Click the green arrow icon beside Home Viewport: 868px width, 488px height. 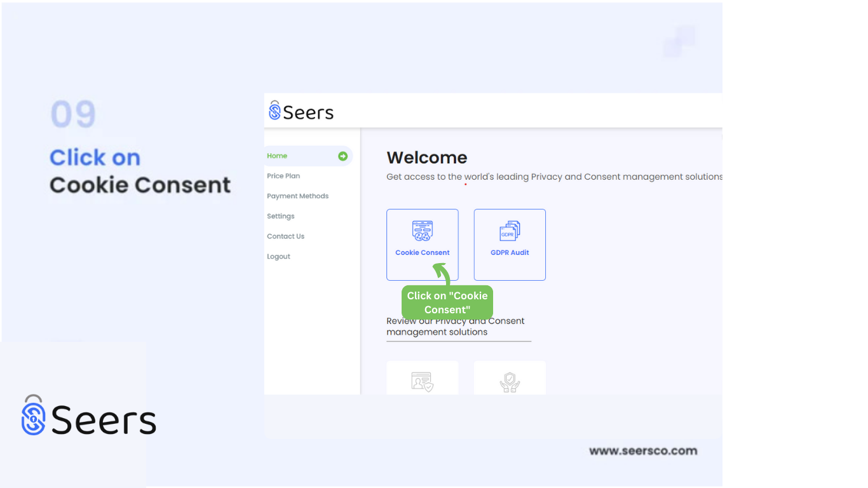(342, 156)
